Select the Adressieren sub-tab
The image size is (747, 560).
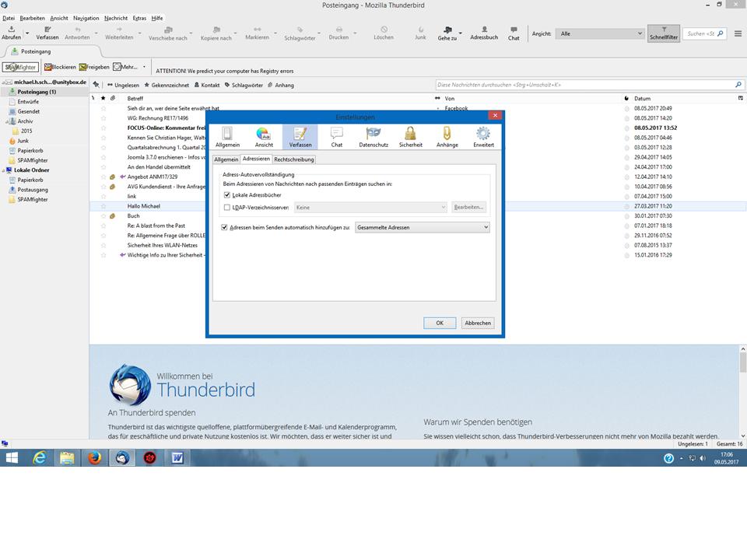256,159
